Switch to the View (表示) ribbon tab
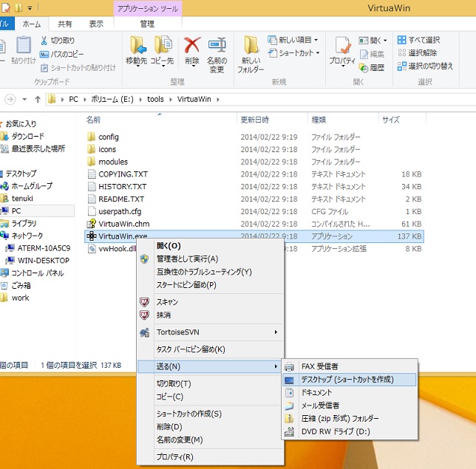 click(x=96, y=24)
